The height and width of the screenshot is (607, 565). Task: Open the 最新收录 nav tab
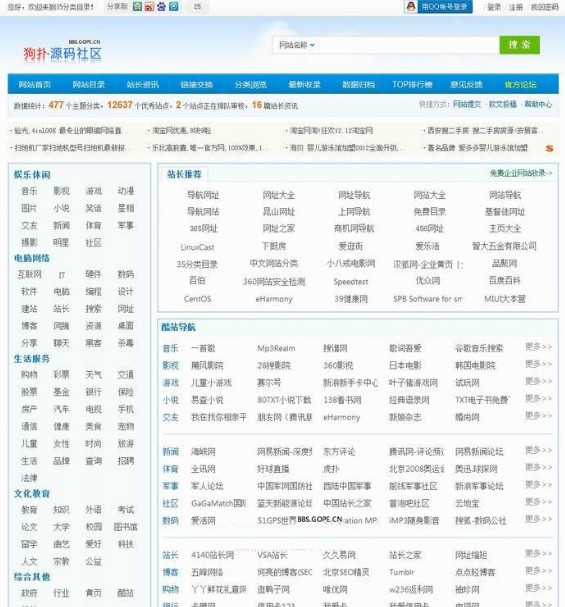[x=305, y=84]
